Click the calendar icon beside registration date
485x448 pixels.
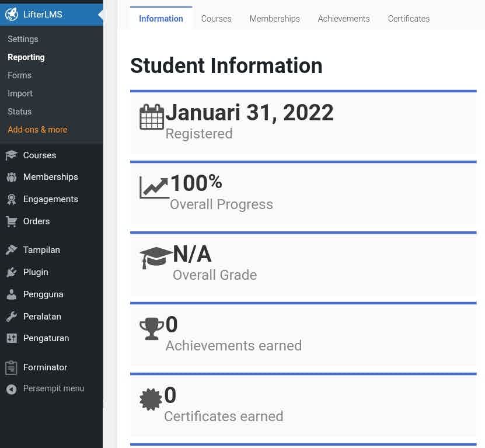click(152, 117)
